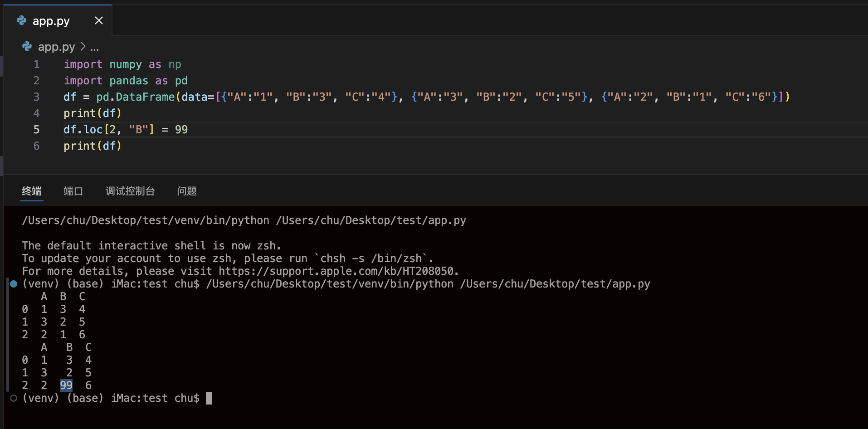This screenshot has width=868, height=429.
Task: Click the hollow circle beside last prompt
Action: [x=14, y=398]
